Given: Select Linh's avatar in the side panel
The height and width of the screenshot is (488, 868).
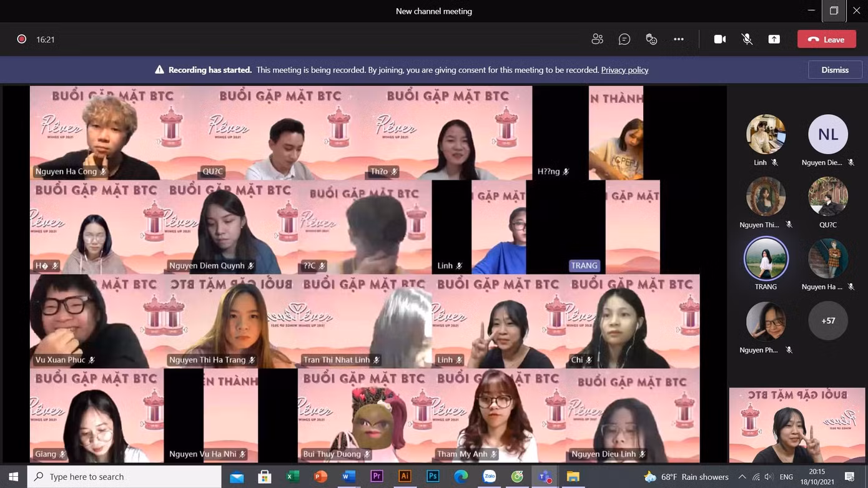Looking at the screenshot, I should click(766, 134).
